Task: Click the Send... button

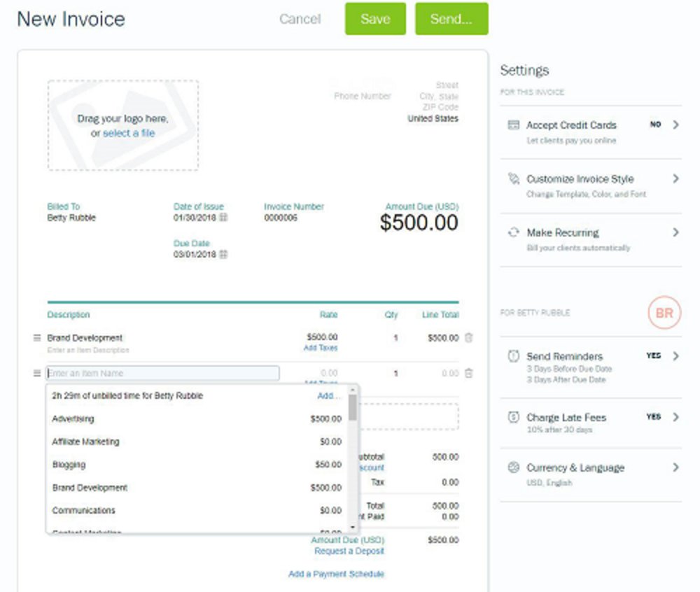Action: [x=451, y=19]
